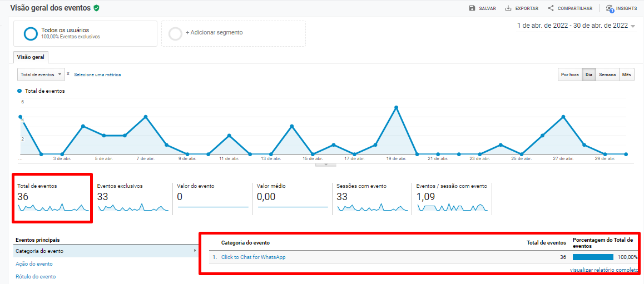The height and width of the screenshot is (284, 644).
Task: Click Selecione uma métrica link
Action: (97, 74)
